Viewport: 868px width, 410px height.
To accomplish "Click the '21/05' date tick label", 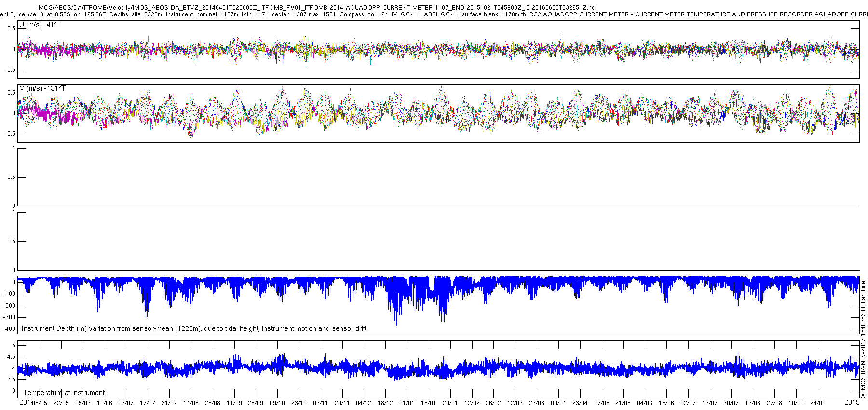I will [623, 403].
